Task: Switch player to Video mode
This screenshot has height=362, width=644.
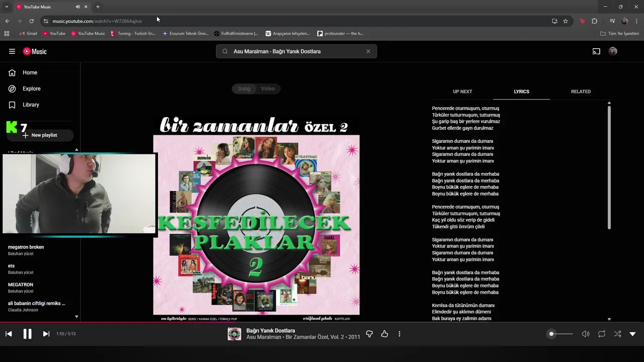Action: (x=268, y=88)
